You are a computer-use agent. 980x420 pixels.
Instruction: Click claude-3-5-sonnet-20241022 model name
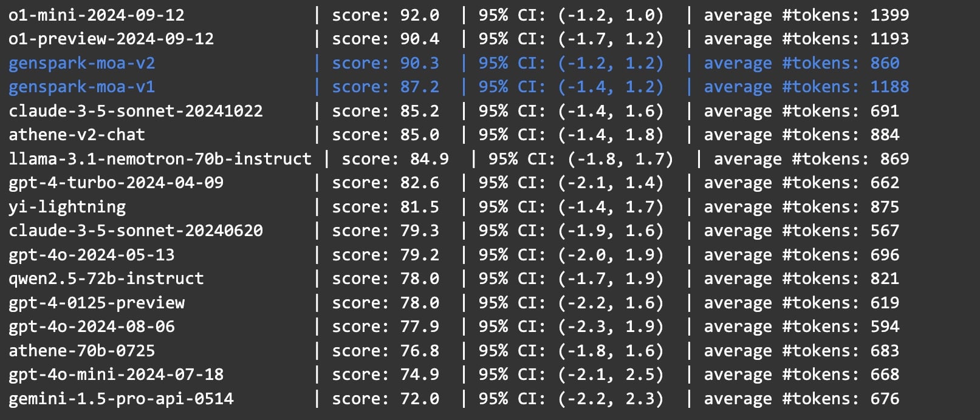(x=136, y=111)
